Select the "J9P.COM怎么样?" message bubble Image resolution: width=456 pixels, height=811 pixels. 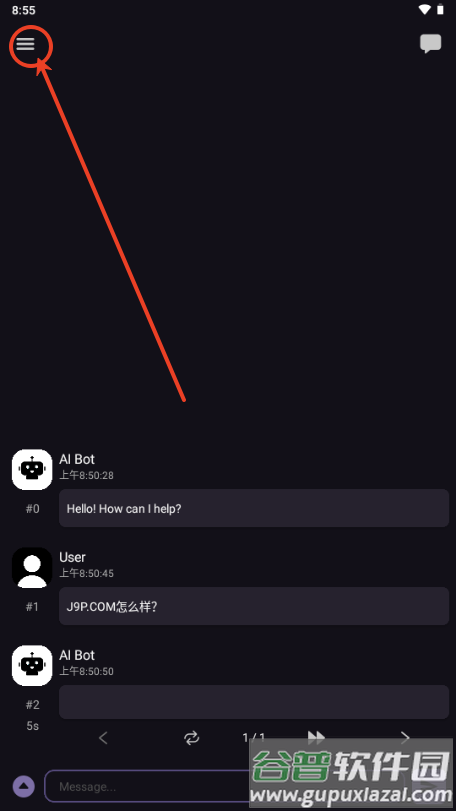[x=254, y=606]
